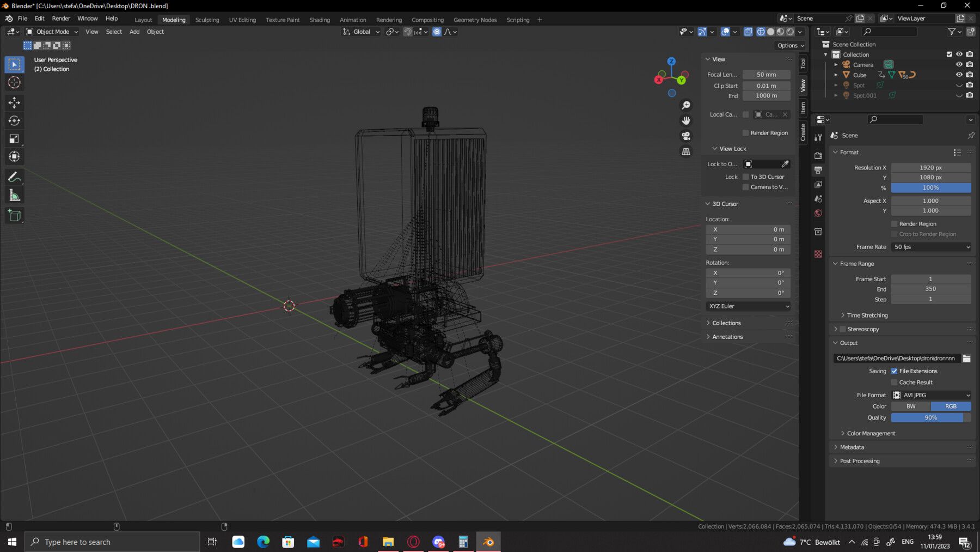Screen dimensions: 980x552
Task: Select the Cursor tool in the toolbar
Action: [14, 82]
